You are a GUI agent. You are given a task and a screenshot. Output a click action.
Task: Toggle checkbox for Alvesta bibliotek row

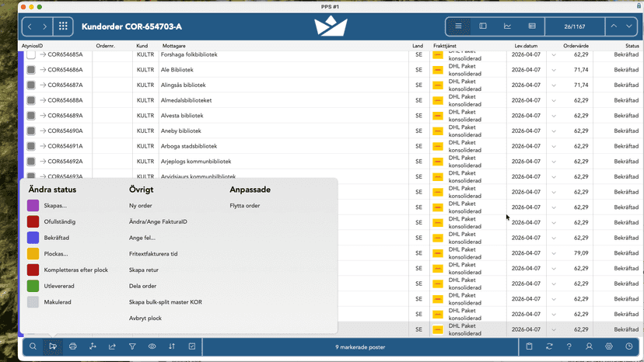tap(31, 116)
